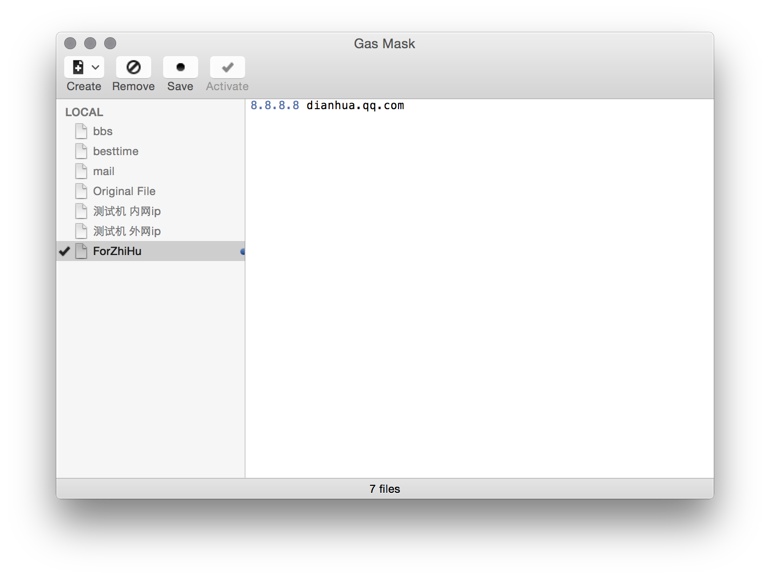Click the 7 files status text

click(385, 489)
